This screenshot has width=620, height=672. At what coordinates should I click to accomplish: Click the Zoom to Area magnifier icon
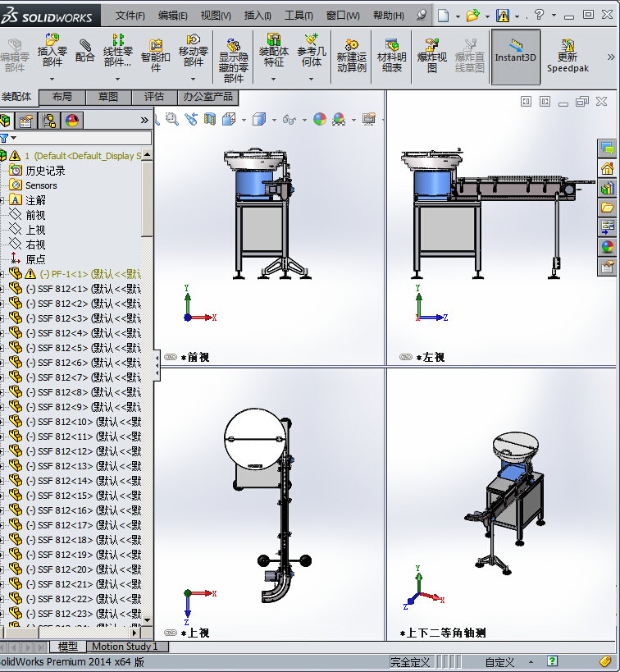[172, 119]
